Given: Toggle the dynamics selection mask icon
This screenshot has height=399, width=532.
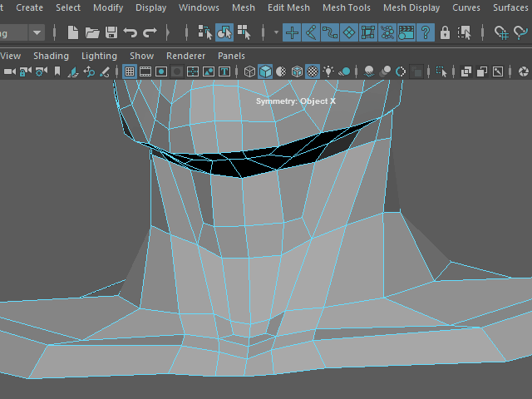Looking at the screenshot, I should [x=387, y=33].
